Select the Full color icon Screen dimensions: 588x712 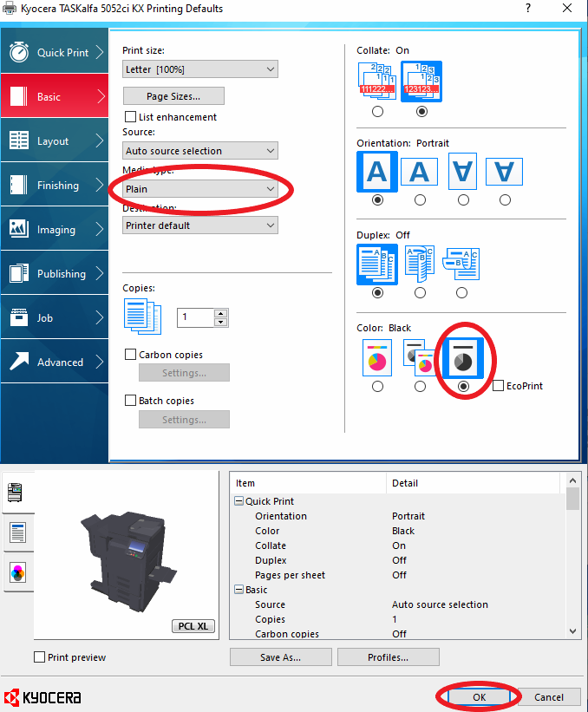pos(377,358)
